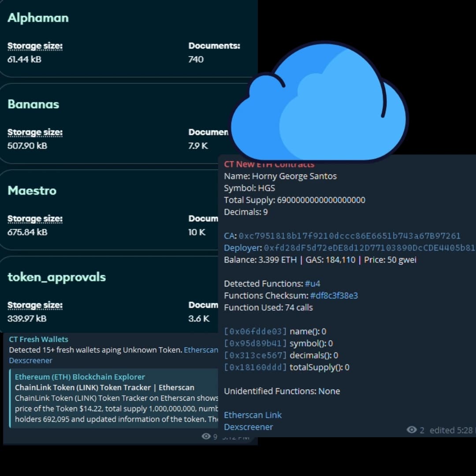Click the Storage size label under Alphaman
Viewport: 476px width, 476px height.
tap(35, 46)
